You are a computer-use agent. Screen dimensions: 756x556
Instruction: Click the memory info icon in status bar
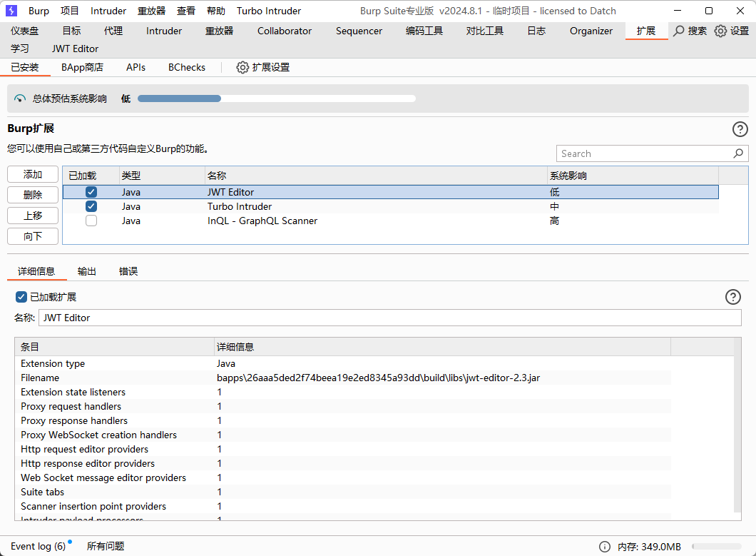click(x=605, y=546)
